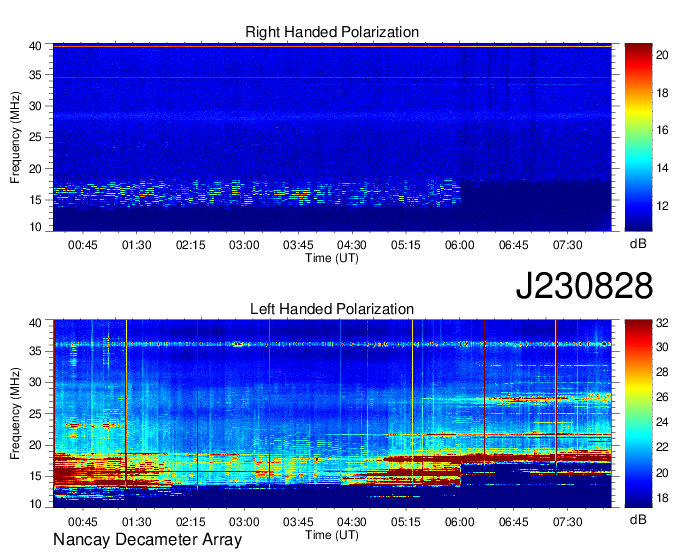Click the Left Handed Polarization title
The width and height of the screenshot is (680, 552).
coord(332,309)
